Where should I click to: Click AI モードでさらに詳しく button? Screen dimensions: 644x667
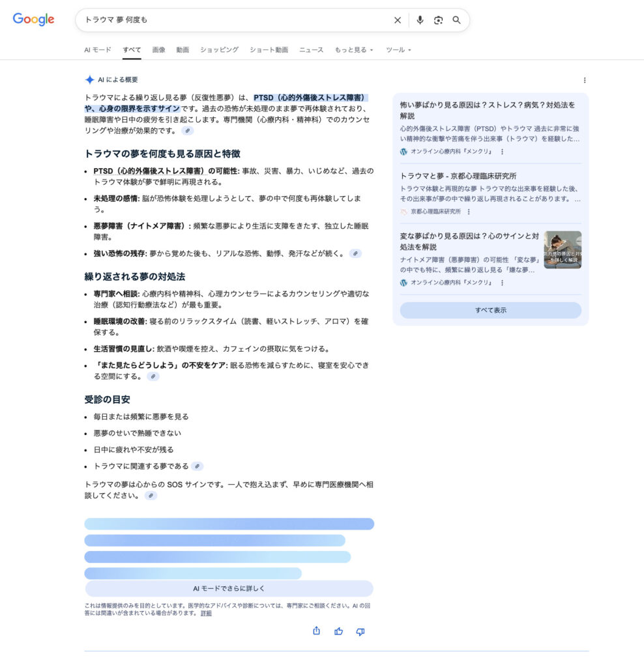pos(229,588)
